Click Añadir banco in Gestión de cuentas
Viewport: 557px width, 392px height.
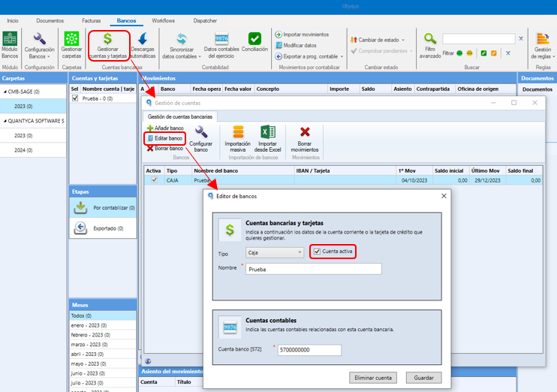tap(165, 128)
